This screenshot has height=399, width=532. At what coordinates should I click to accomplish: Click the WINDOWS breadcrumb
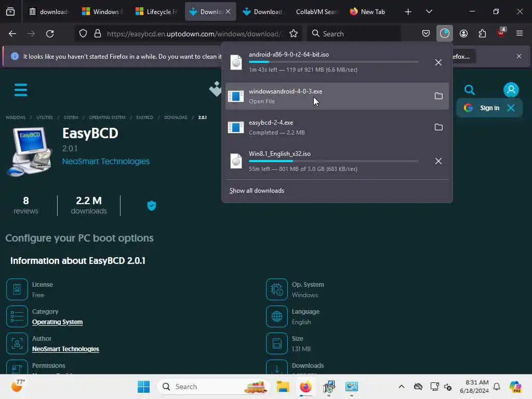coord(16,117)
